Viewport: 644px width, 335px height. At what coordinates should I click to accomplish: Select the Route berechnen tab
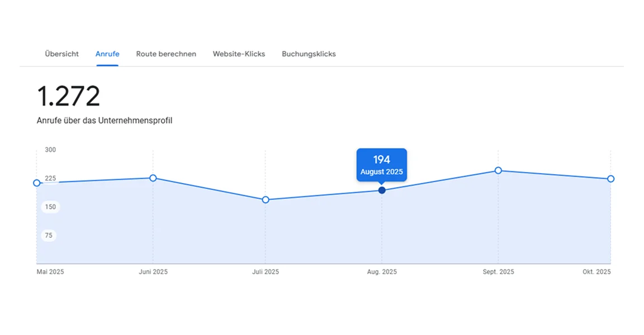(x=166, y=54)
